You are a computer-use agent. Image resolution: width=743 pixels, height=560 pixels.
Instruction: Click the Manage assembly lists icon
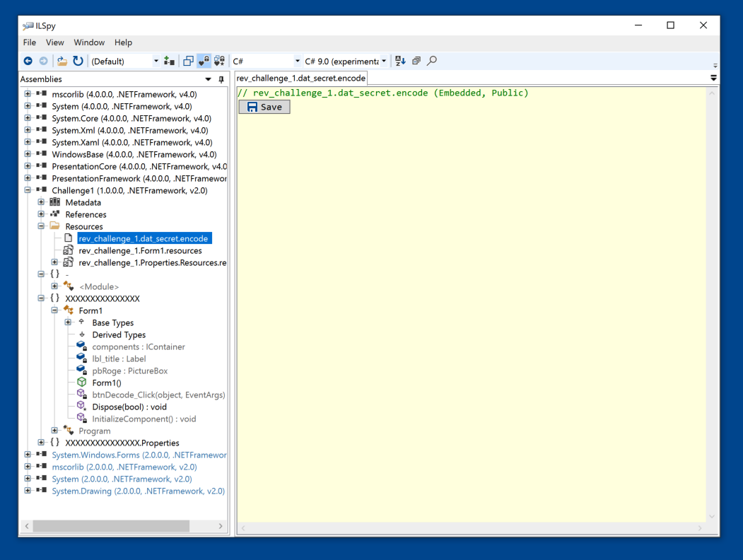(x=169, y=62)
